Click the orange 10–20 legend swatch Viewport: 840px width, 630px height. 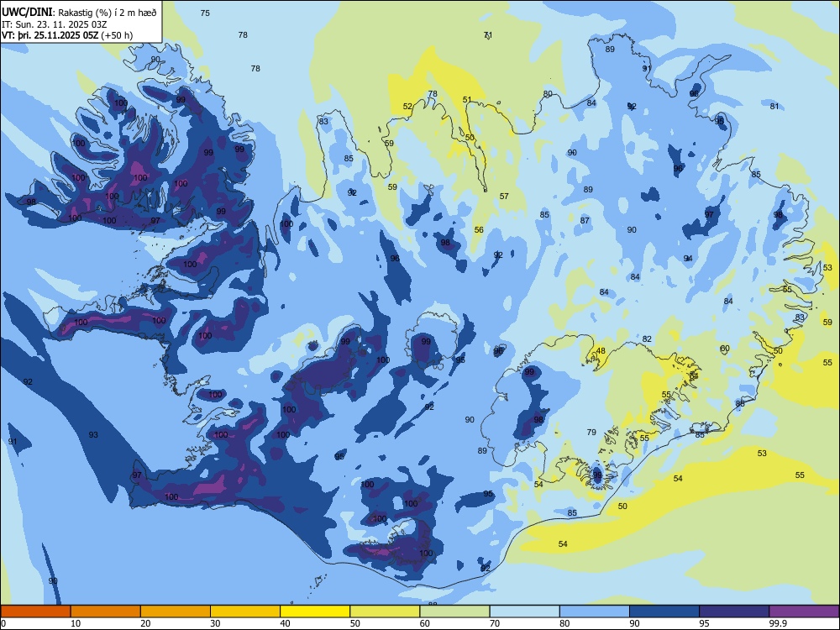(106, 612)
